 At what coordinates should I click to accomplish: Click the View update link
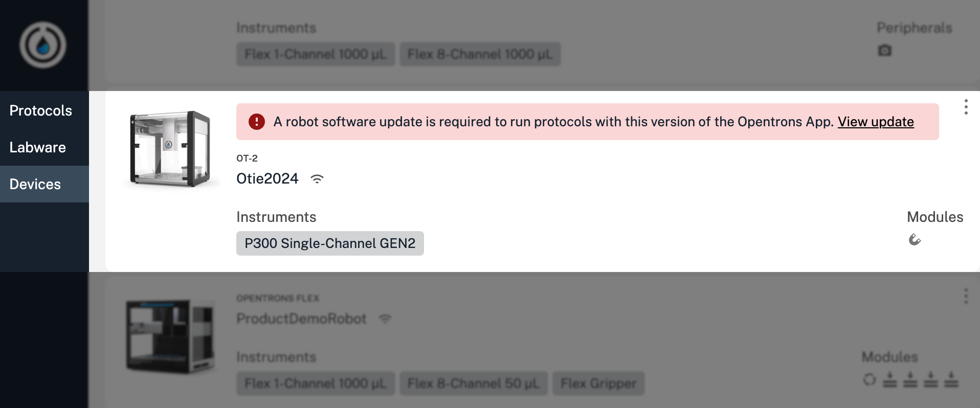click(x=876, y=122)
